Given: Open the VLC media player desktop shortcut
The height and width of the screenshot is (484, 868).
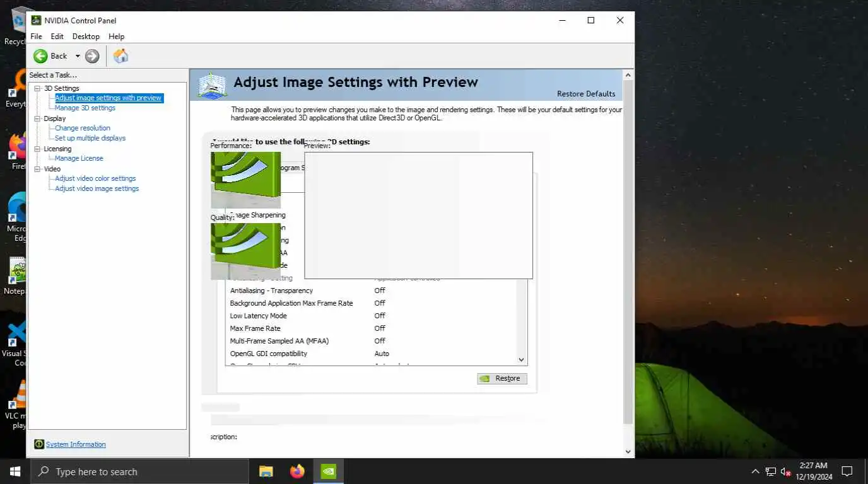Looking at the screenshot, I should coord(18,403).
